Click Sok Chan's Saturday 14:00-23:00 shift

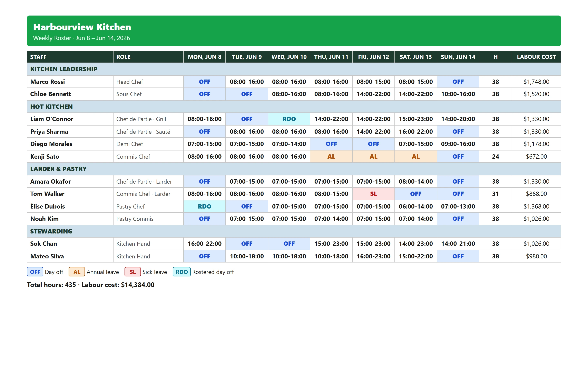(x=416, y=244)
